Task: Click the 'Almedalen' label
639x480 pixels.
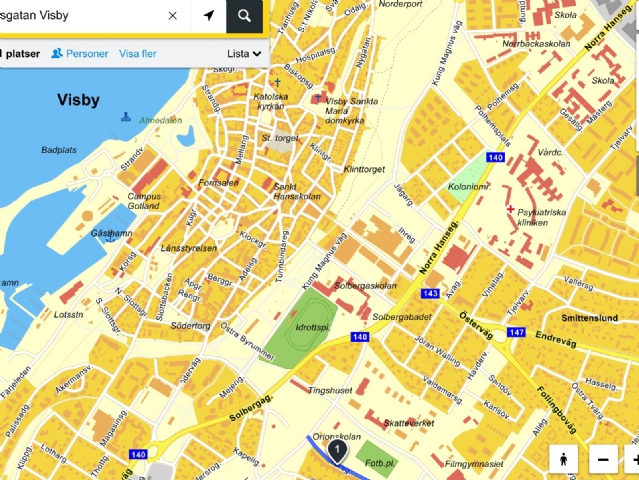Action: 161,120
